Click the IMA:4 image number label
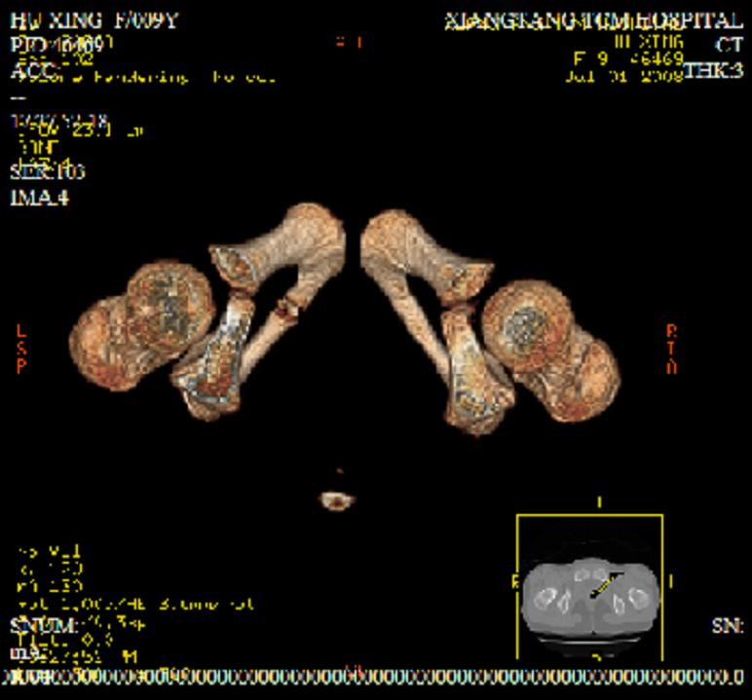Screen dimensions: 752x700 click(x=39, y=198)
